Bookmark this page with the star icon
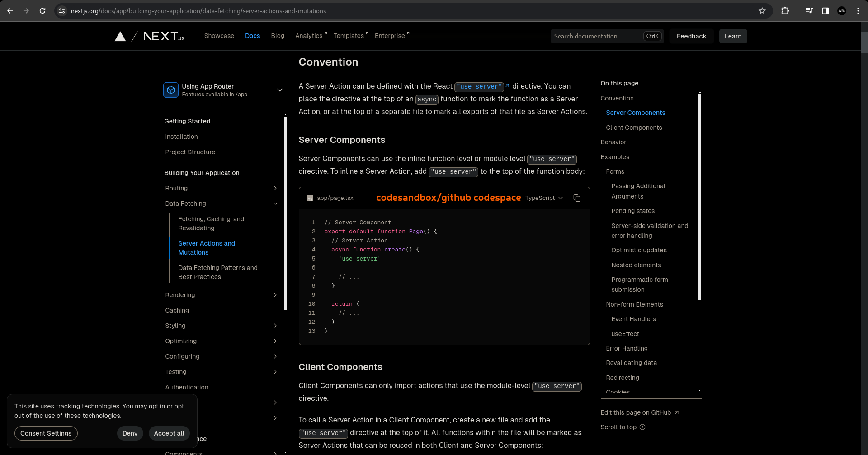 click(x=762, y=11)
